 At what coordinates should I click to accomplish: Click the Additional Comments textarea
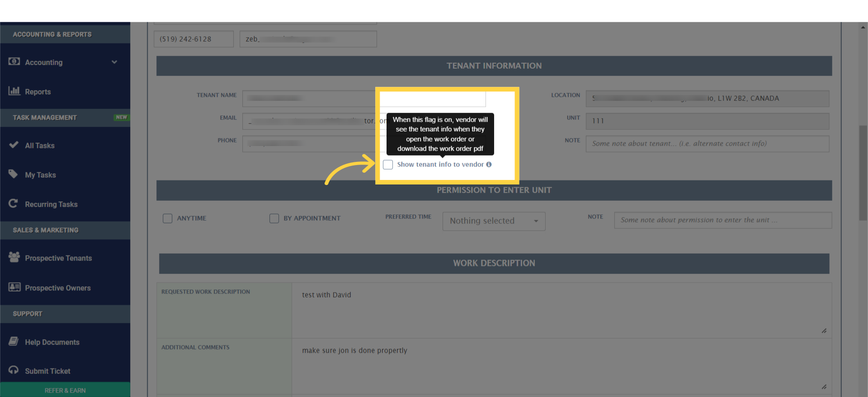click(561, 367)
